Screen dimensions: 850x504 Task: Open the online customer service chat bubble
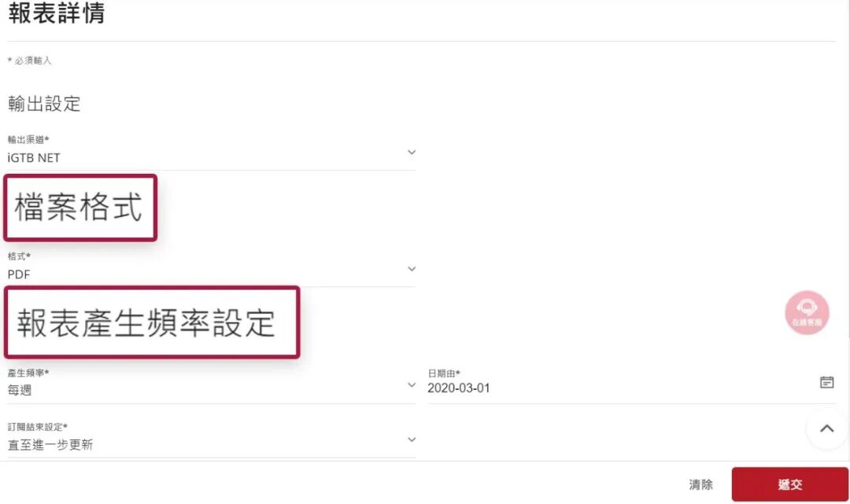coord(807,312)
